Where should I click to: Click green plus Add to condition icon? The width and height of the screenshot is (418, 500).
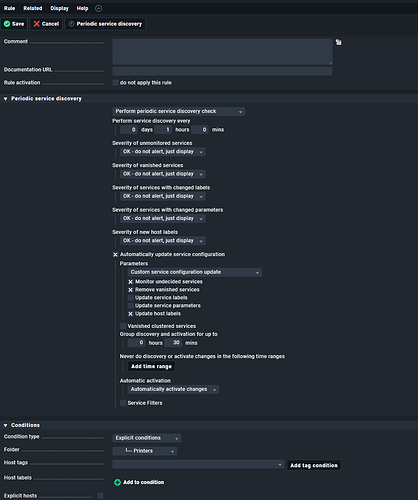coord(117,482)
